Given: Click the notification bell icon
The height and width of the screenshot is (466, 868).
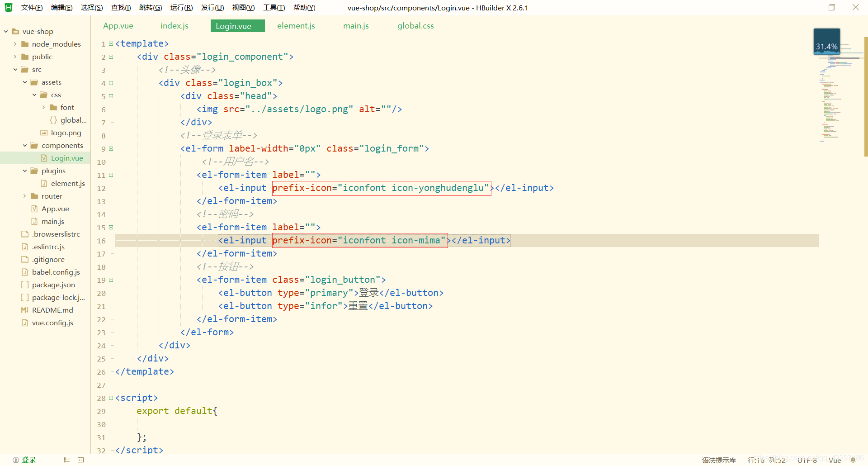Looking at the screenshot, I should [853, 460].
